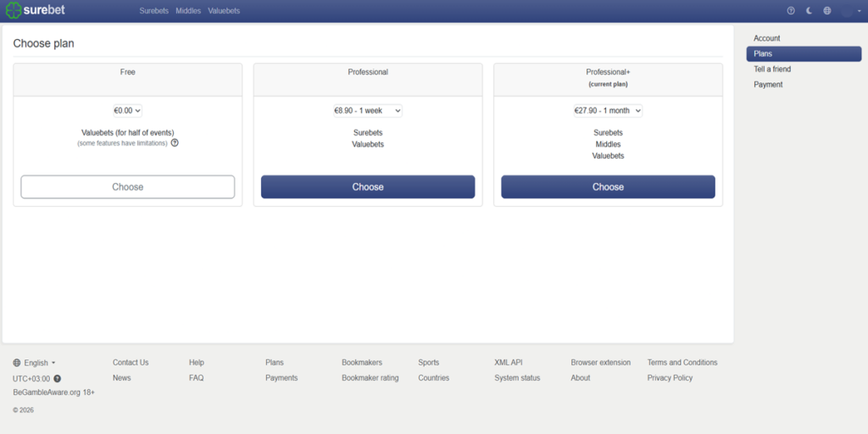This screenshot has width=868, height=434.
Task: Toggle dark mode with the moon icon
Action: (809, 11)
